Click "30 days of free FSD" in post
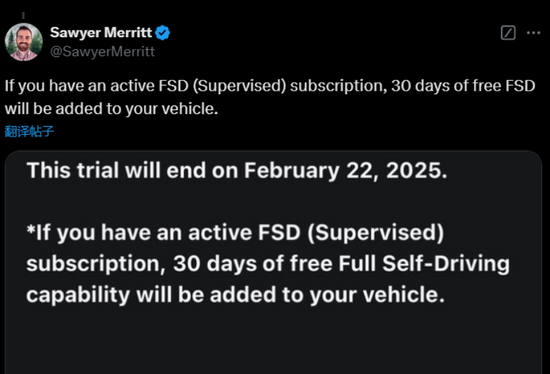 pyautogui.click(x=463, y=86)
